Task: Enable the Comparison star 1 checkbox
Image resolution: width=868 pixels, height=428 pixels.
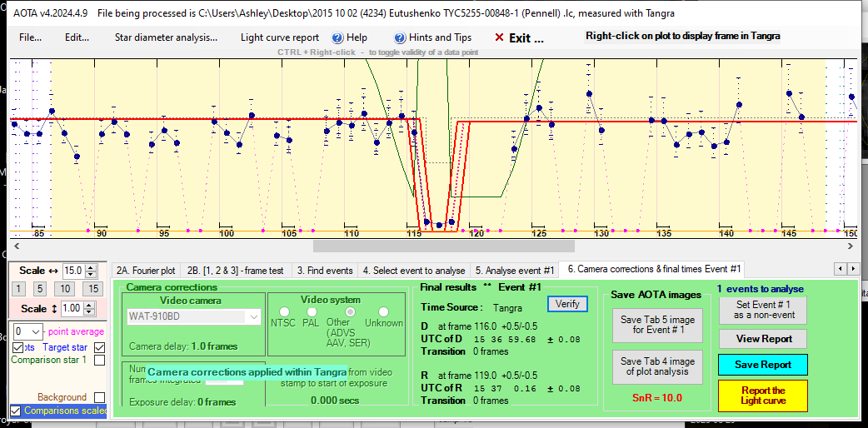Action: [100, 361]
